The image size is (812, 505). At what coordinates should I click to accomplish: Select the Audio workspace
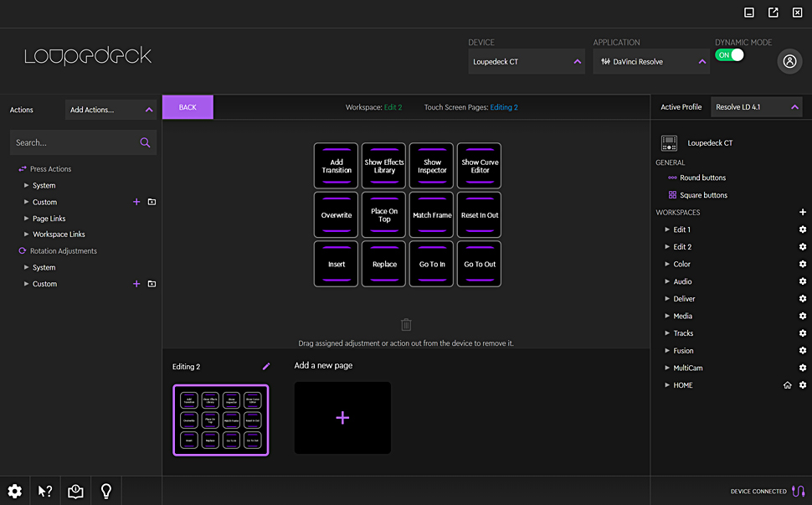click(x=682, y=281)
